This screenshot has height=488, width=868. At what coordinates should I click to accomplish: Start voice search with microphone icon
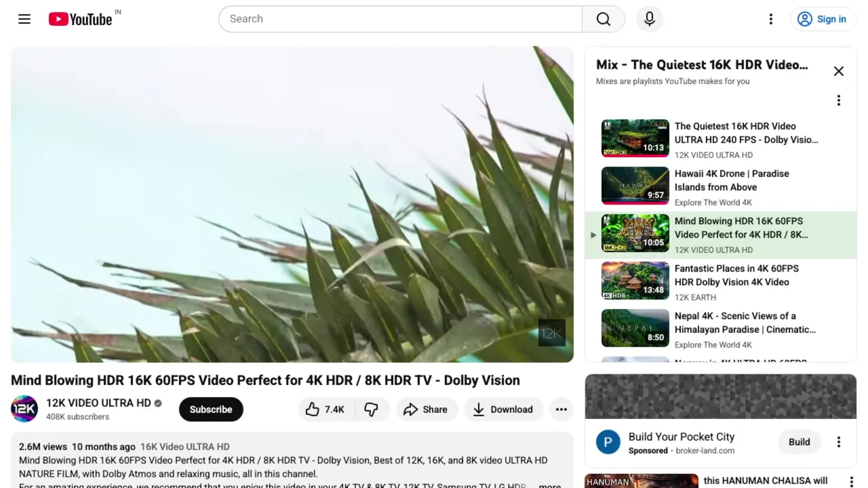click(x=649, y=19)
